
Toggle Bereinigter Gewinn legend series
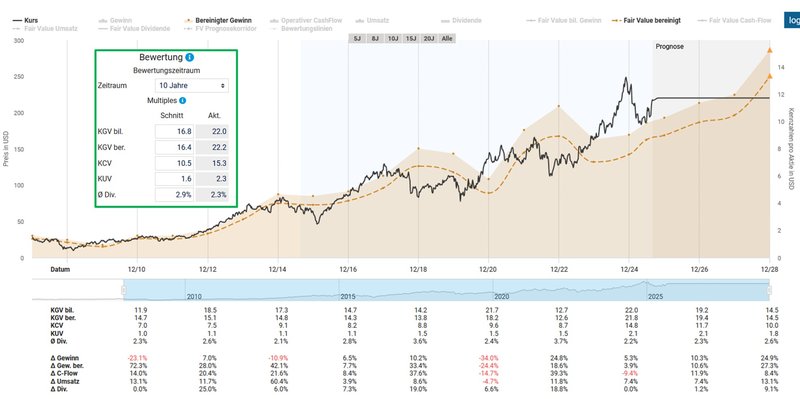coord(216,20)
